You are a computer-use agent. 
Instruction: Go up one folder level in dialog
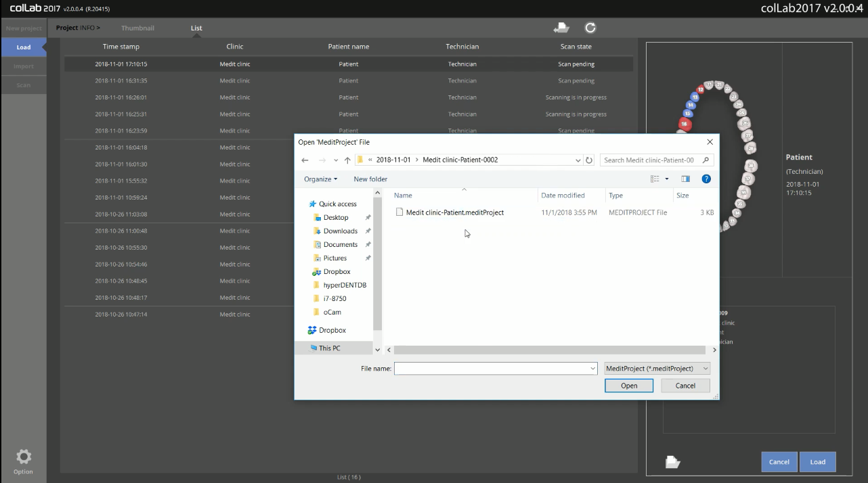click(347, 160)
